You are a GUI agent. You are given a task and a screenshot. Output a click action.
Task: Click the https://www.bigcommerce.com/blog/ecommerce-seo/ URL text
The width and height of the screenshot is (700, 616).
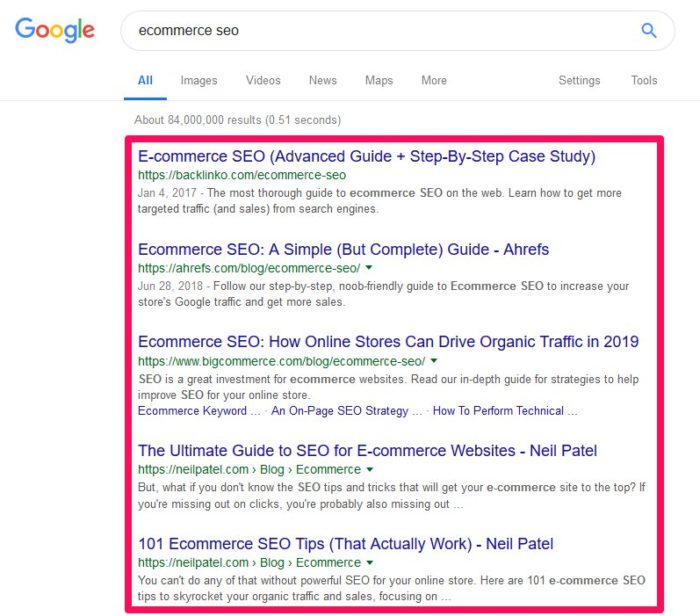tap(281, 361)
